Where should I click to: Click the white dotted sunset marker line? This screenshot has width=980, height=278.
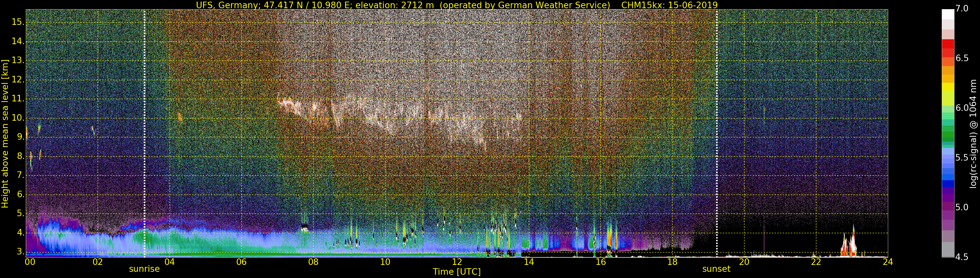point(717,133)
